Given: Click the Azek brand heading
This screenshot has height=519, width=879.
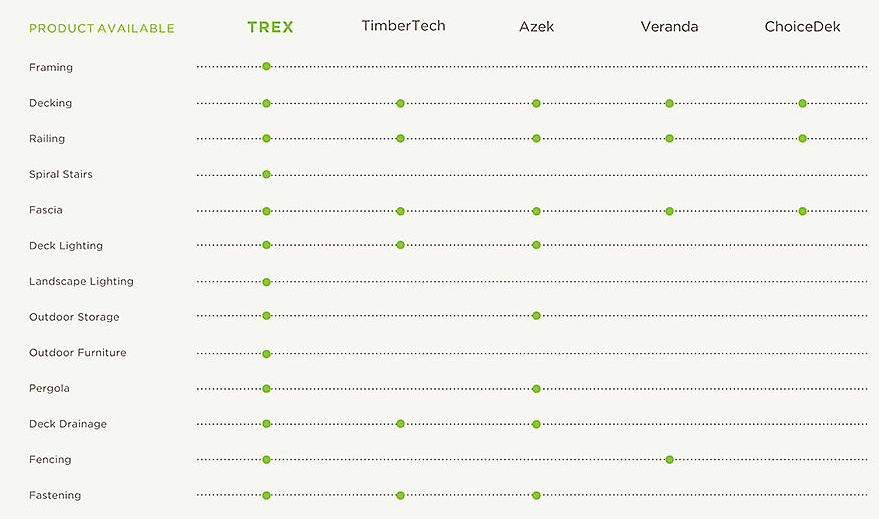Looking at the screenshot, I should tap(536, 27).
